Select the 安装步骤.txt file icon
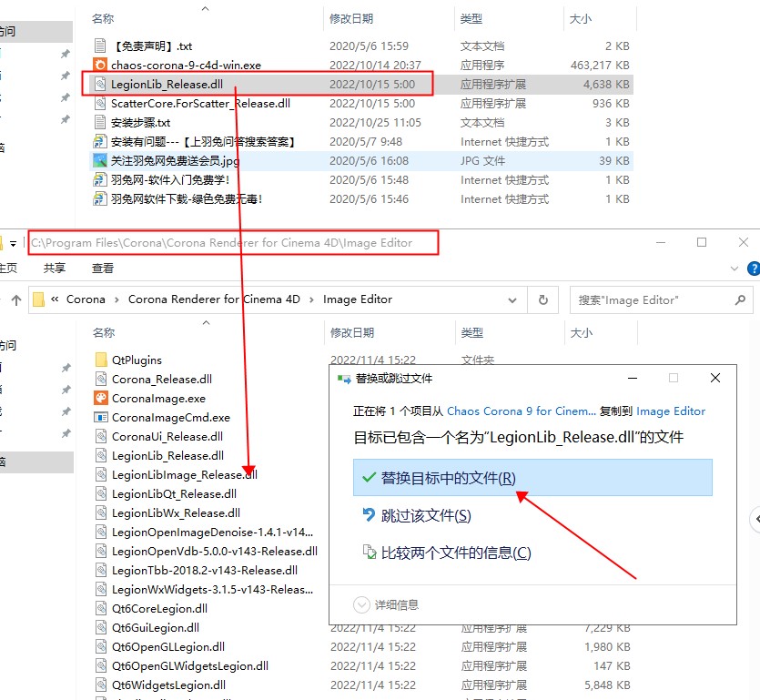Screen dimensions: 760x700 pos(100,122)
